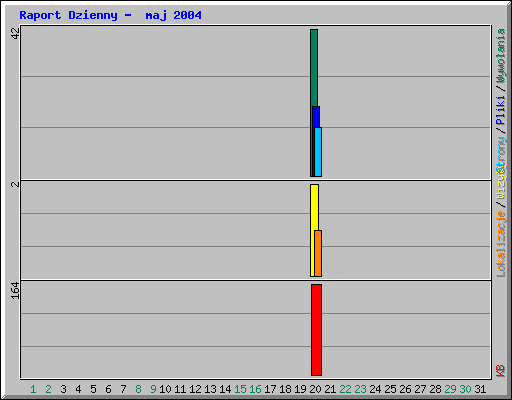
Task: Click day '25' on the x-axis
Action: pyautogui.click(x=390, y=389)
